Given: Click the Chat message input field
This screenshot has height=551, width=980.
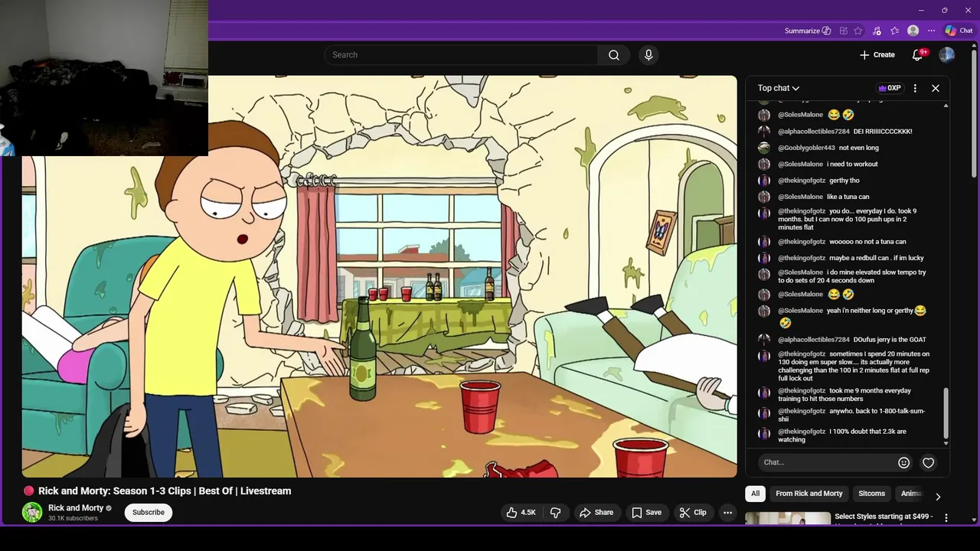Looking at the screenshot, I should pos(827,462).
